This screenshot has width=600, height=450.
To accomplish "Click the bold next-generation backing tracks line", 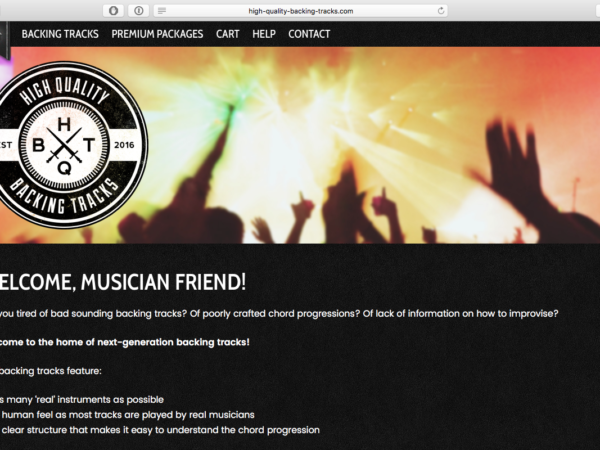I will pyautogui.click(x=125, y=342).
